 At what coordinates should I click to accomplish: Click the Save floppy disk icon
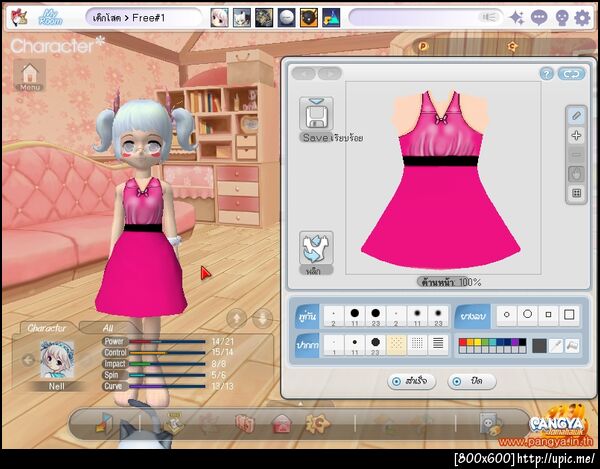coord(316,114)
